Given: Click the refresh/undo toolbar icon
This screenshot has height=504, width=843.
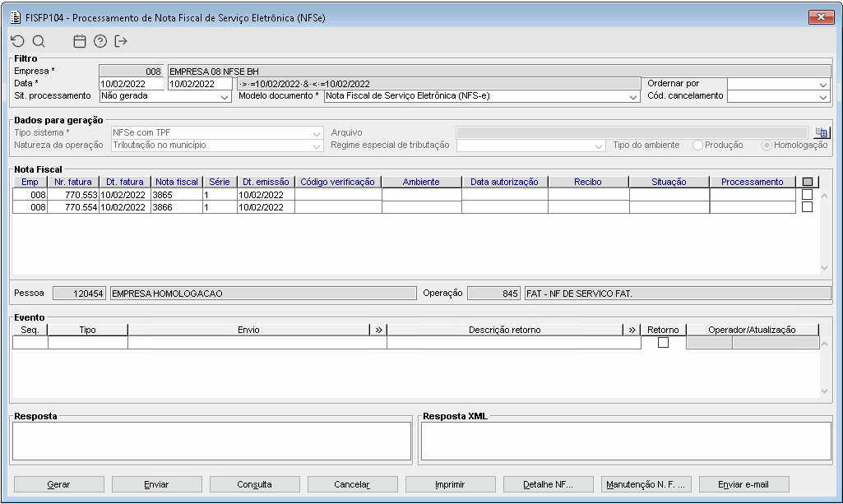Looking at the screenshot, I should click(18, 41).
